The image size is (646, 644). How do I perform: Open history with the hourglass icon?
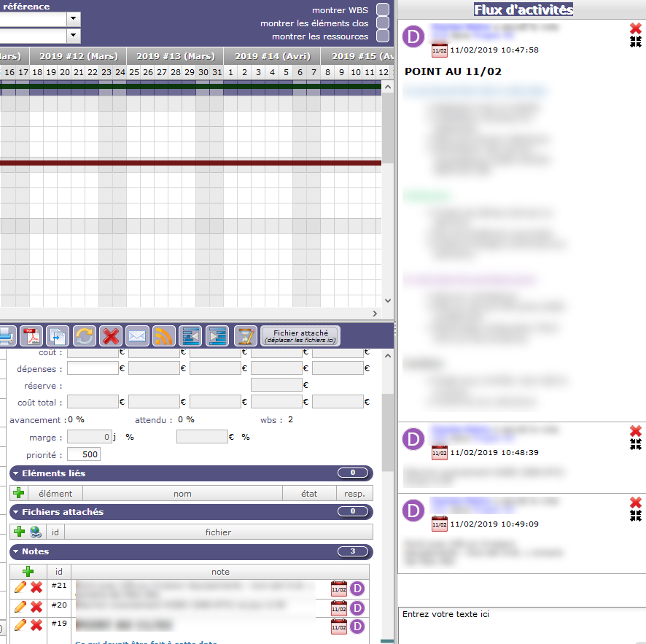(246, 335)
